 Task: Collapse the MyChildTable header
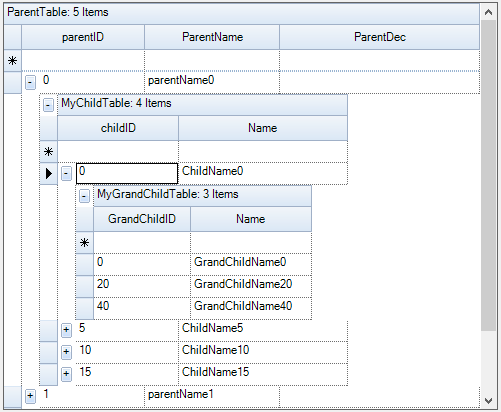pyautogui.click(x=48, y=105)
